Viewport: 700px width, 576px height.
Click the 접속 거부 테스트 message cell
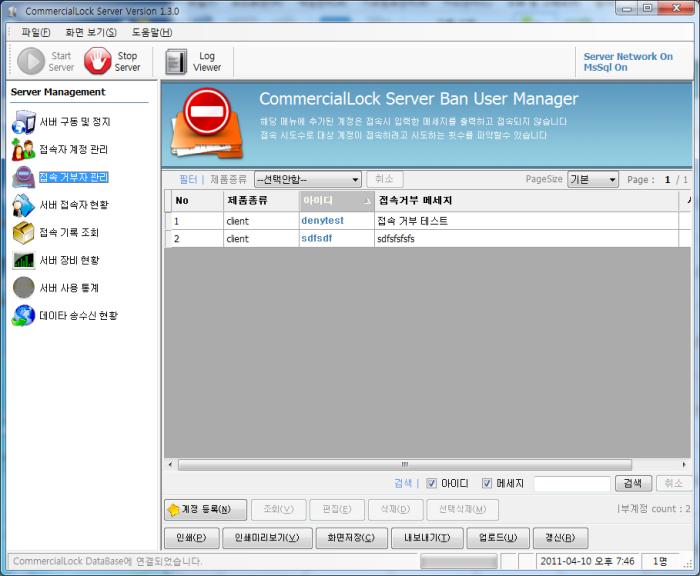tap(527, 221)
